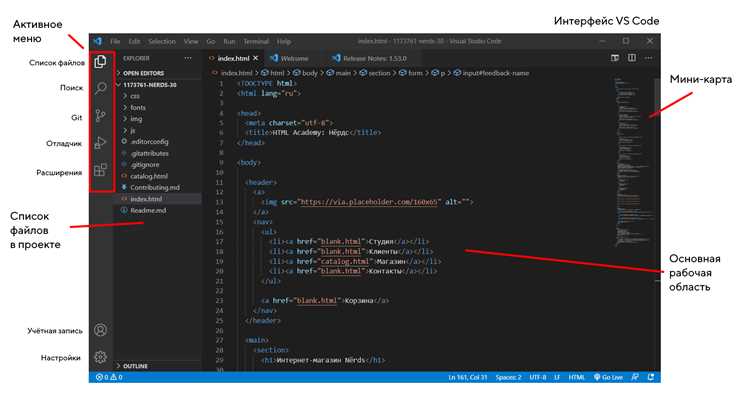Click the open changes icon in editor toolbar
This screenshot has height=397, width=750.
tap(615, 58)
